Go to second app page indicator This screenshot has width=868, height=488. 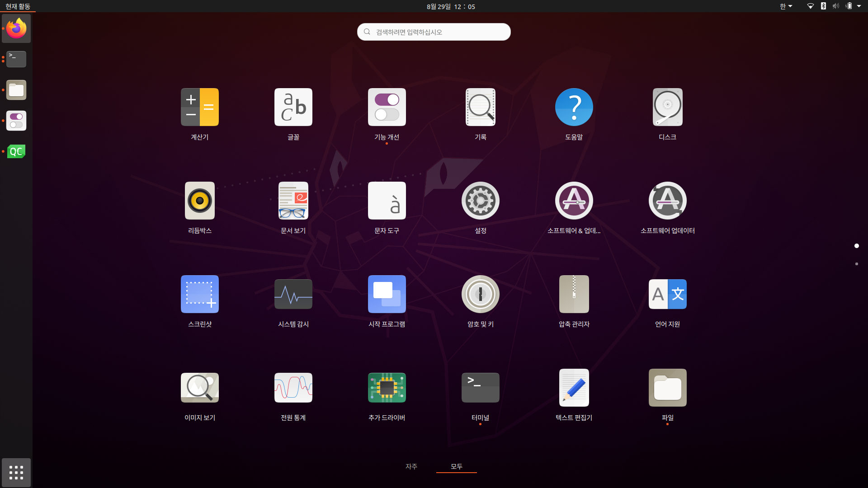tap(856, 264)
